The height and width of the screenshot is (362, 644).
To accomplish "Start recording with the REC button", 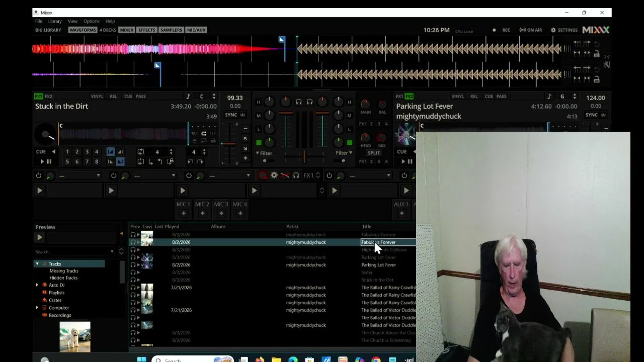I will 502,30.
